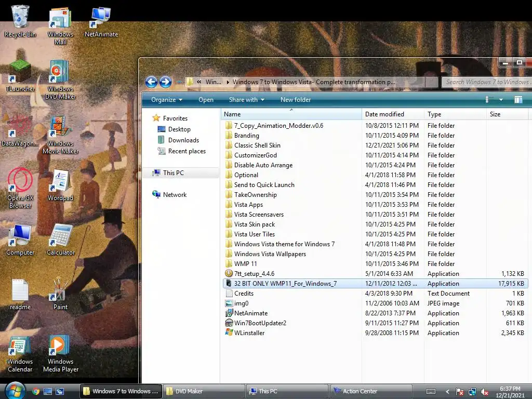Open the Action Center flag tray icon
This screenshot has height=399, width=532.
pos(459,392)
